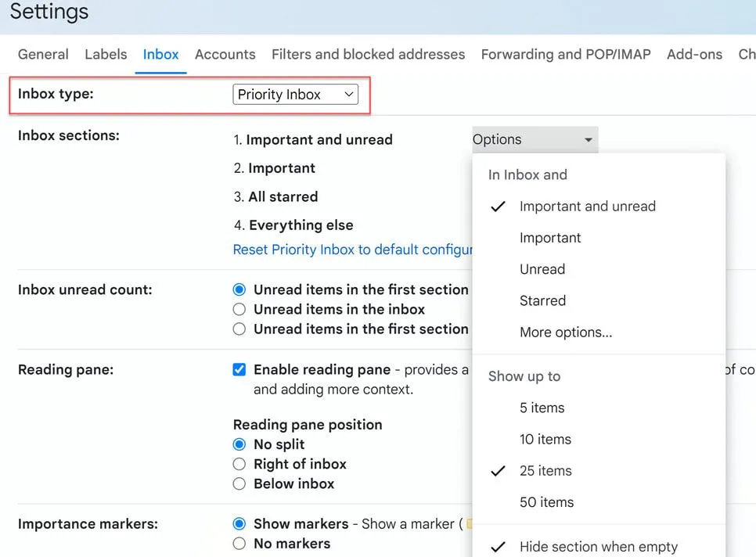756x557 pixels.
Task: Open the General settings tab
Action: pyautogui.click(x=43, y=54)
